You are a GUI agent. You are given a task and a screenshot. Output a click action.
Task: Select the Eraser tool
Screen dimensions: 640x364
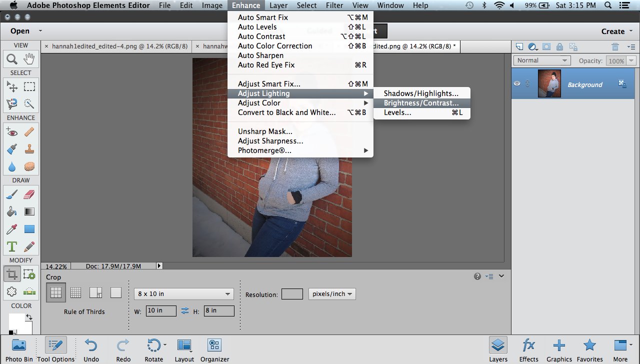[x=29, y=194]
